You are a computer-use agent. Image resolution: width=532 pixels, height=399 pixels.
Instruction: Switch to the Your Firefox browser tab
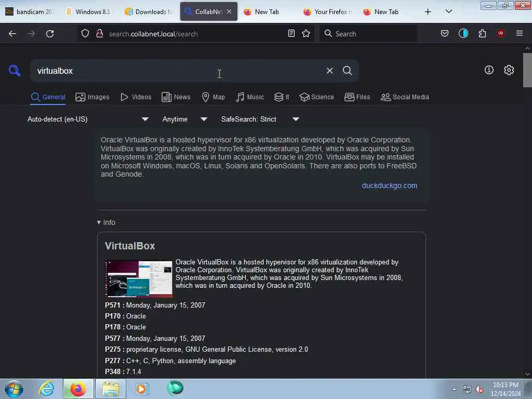pyautogui.click(x=328, y=12)
